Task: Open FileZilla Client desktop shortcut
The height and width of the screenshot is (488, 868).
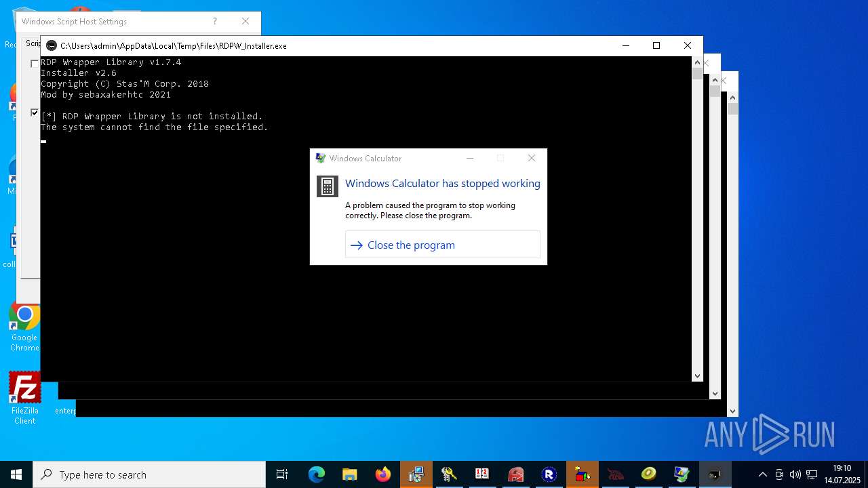Action: (x=24, y=399)
